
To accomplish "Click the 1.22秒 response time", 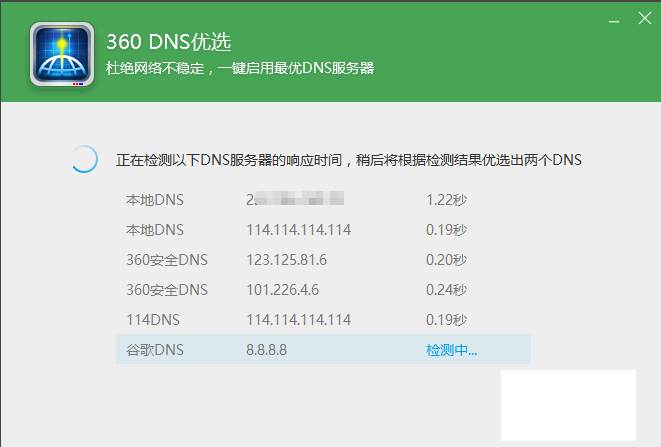I will point(446,200).
